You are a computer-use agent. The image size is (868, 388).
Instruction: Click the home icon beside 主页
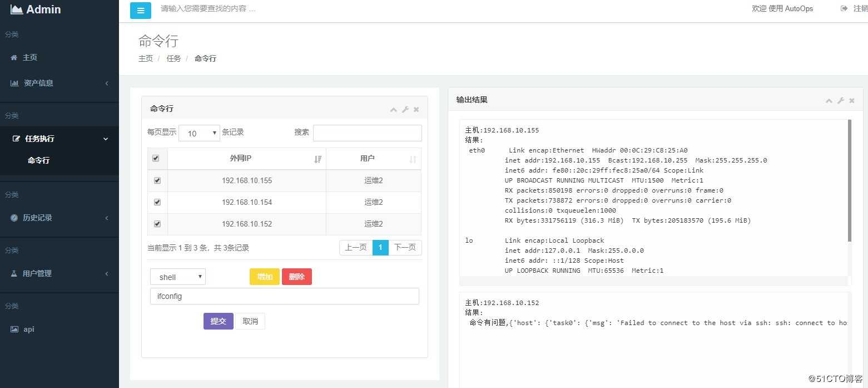click(14, 57)
